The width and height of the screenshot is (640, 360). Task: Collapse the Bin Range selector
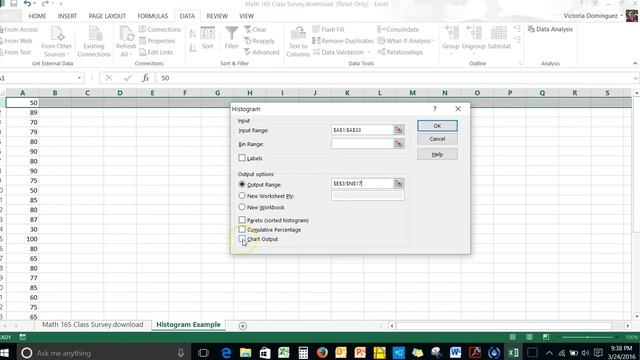[x=398, y=144]
